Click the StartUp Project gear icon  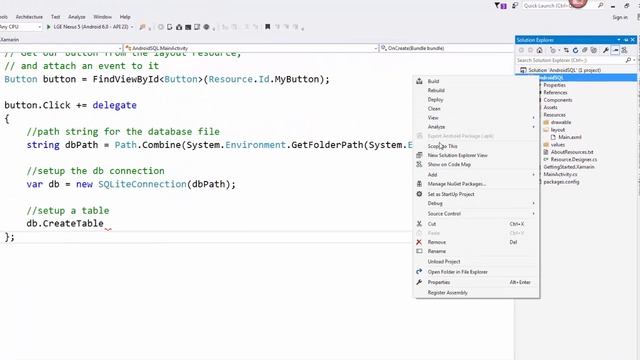[x=419, y=194]
